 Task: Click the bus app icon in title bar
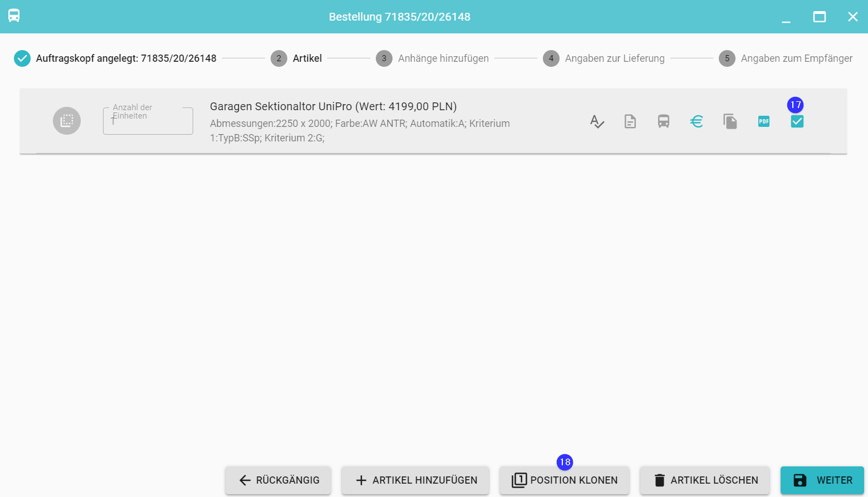point(14,16)
